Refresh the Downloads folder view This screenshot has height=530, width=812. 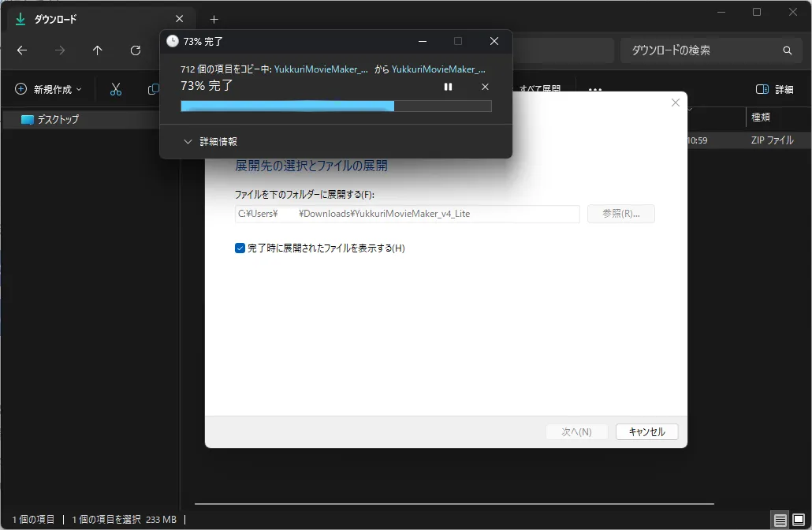click(136, 50)
